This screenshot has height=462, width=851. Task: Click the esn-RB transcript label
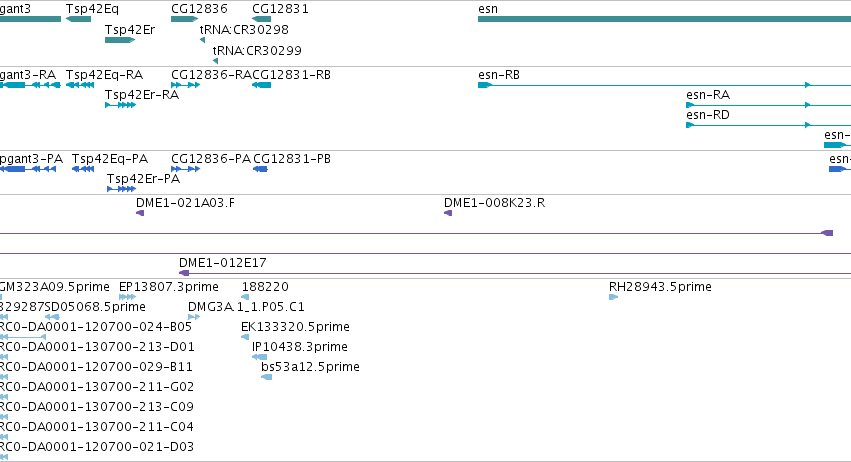(499, 75)
